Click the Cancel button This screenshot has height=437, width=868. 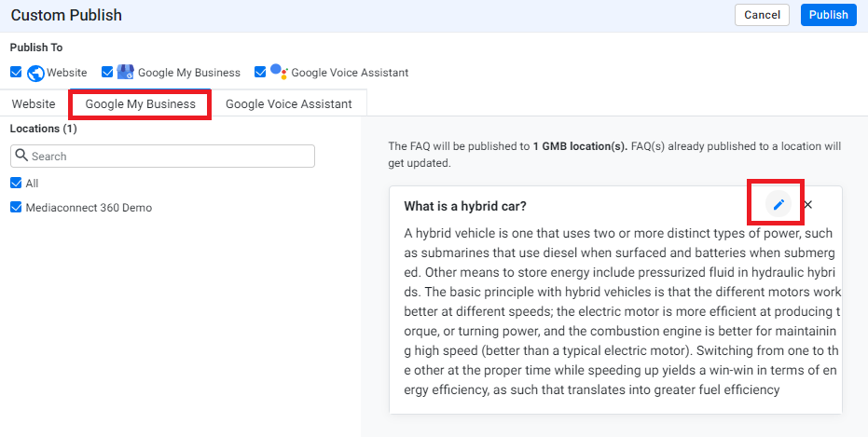coord(762,15)
